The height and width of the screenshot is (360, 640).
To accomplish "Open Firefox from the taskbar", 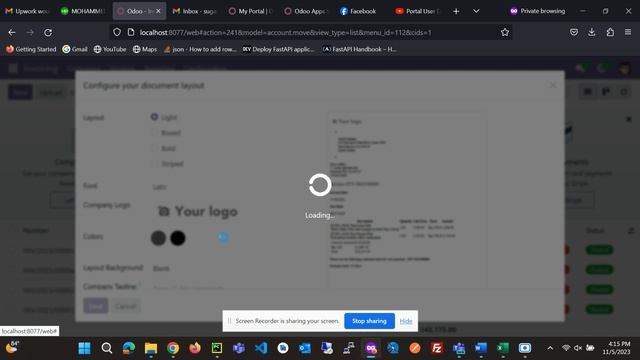I will [195, 348].
